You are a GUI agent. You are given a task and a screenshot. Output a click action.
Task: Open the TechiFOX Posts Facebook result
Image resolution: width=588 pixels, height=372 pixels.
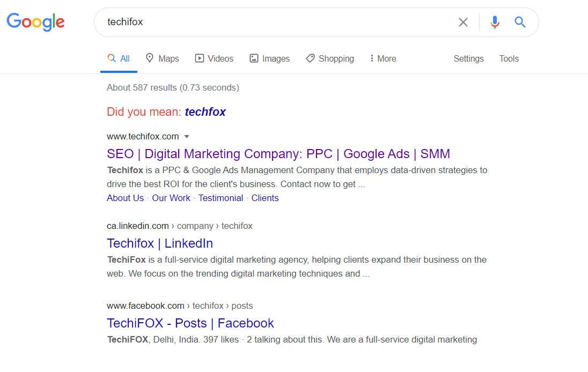tap(190, 323)
